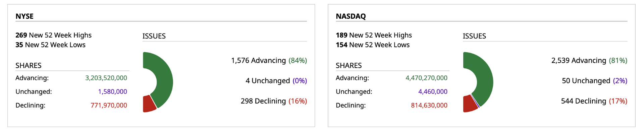Click the NYSE panel heading
The height and width of the screenshot is (136, 644).
pyautogui.click(x=24, y=16)
